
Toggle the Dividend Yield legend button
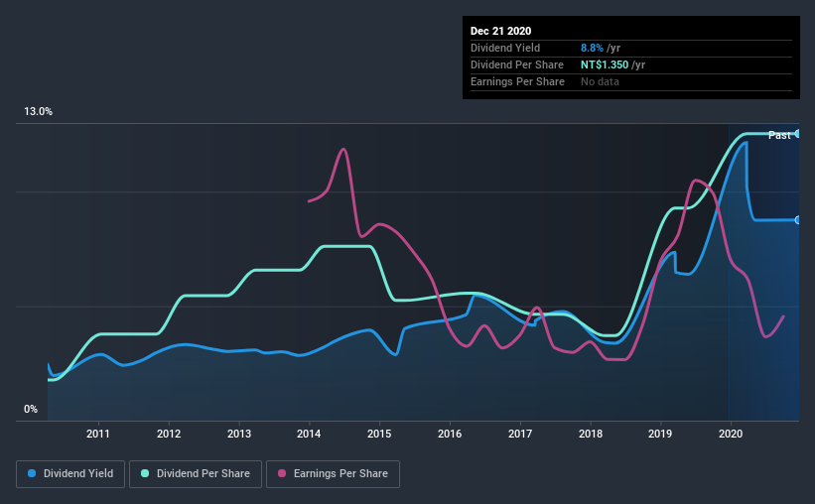(70, 474)
